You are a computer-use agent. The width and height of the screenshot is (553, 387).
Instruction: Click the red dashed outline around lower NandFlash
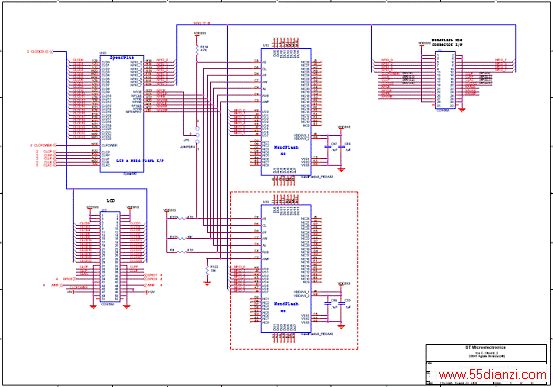point(294,271)
